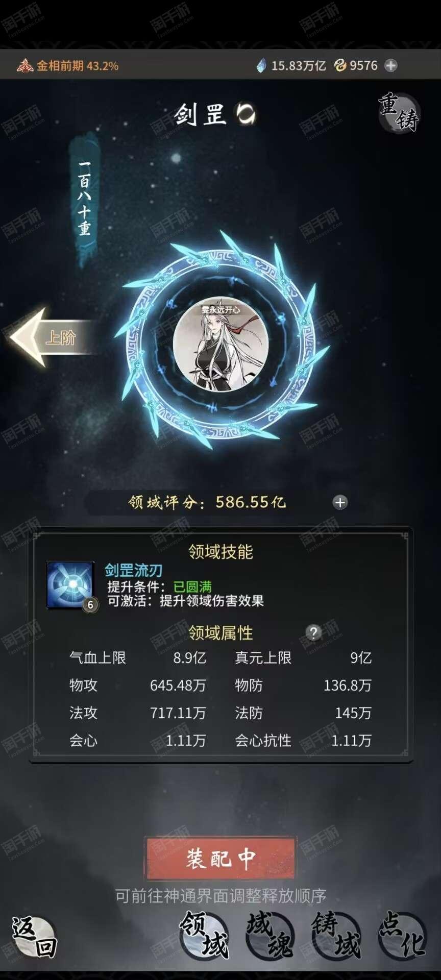Image resolution: width=441 pixels, height=980 pixels.
Task: Tap the 领域评分 586.55亿 score bar
Action: (x=220, y=502)
